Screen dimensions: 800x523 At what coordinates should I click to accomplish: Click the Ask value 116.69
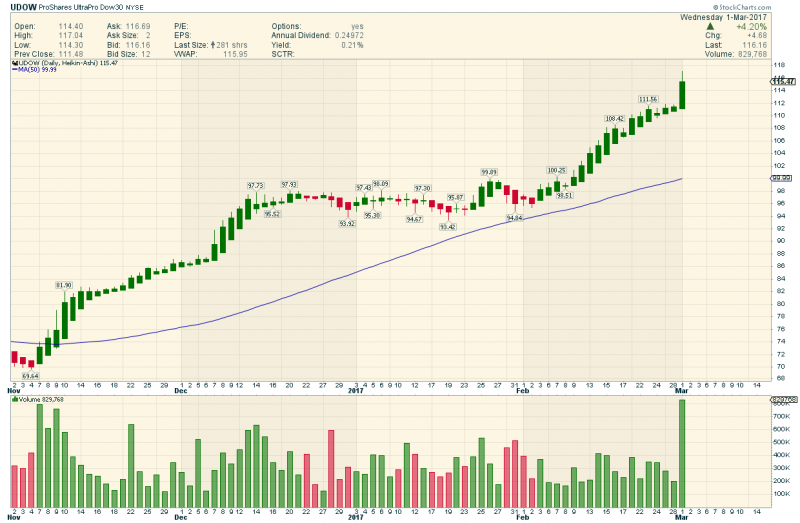[x=138, y=27]
